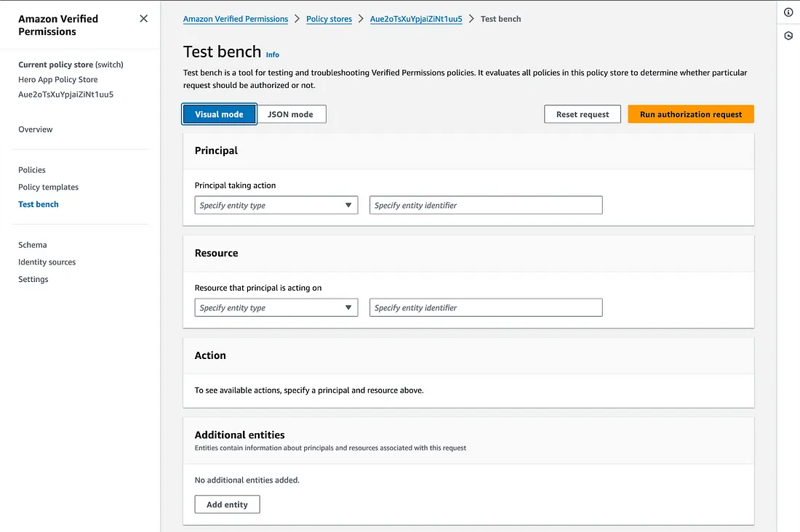Go to Policy stores breadcrumb
Screen dimensions: 800x532
[329, 19]
